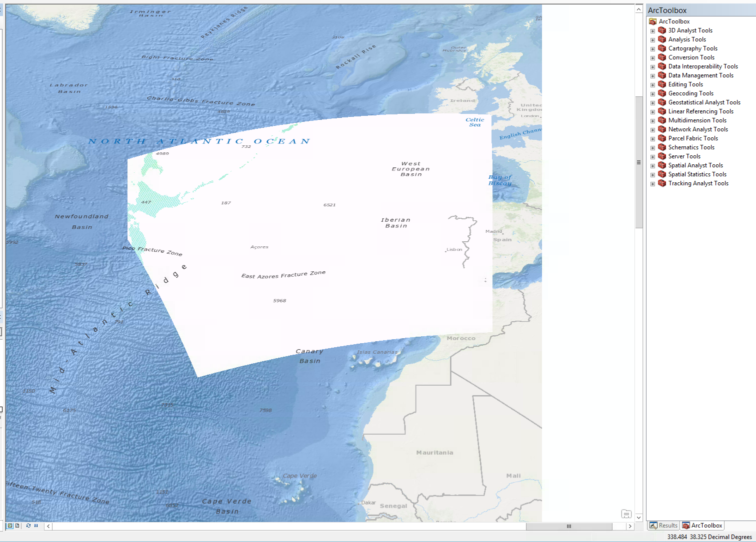This screenshot has height=542, width=756.
Task: Switch to Data View button
Action: 9,526
